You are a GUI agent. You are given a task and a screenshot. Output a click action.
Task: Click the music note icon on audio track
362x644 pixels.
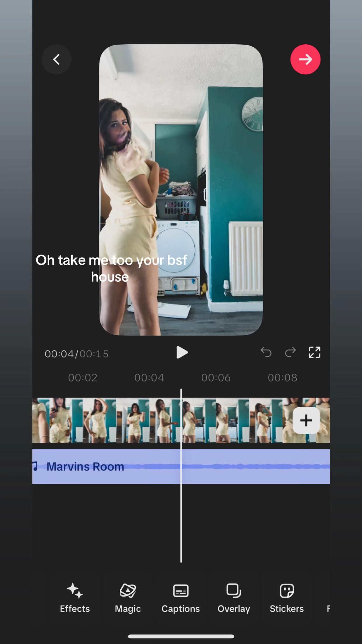35,466
